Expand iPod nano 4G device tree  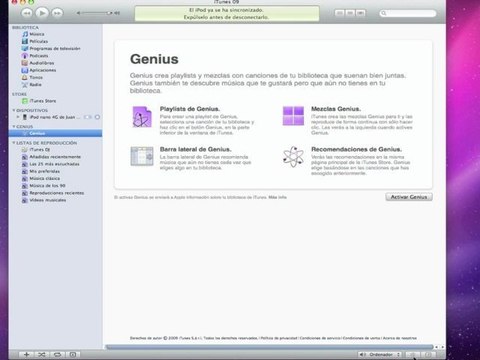(x=18, y=117)
